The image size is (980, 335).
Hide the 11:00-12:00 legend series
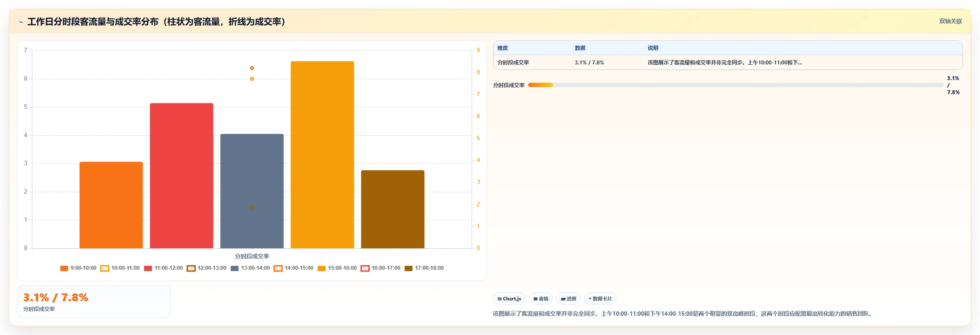163,268
